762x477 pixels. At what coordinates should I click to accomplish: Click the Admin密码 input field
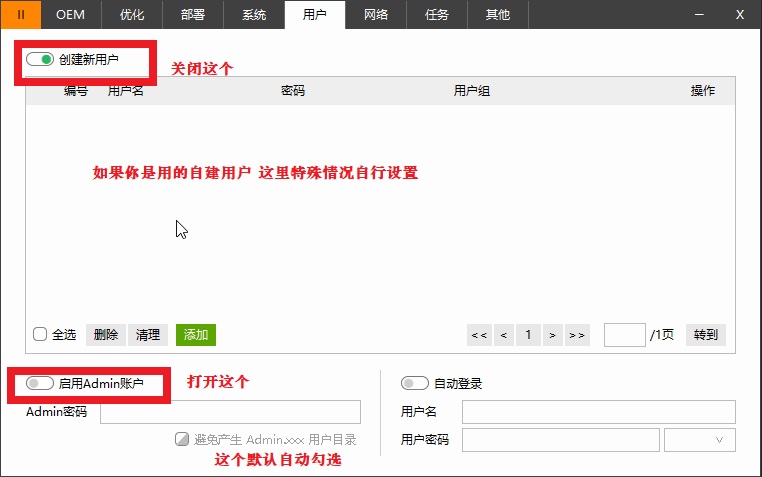click(x=230, y=412)
